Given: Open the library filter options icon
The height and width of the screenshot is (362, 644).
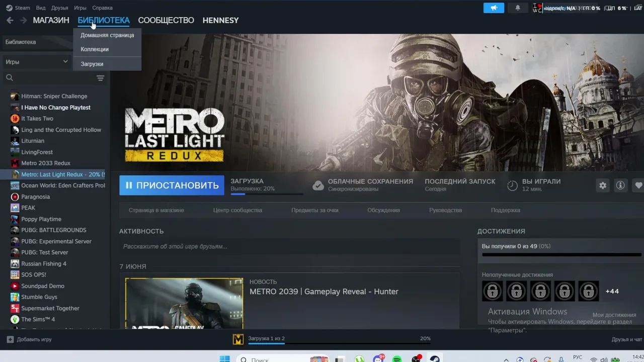Looking at the screenshot, I should (x=100, y=77).
